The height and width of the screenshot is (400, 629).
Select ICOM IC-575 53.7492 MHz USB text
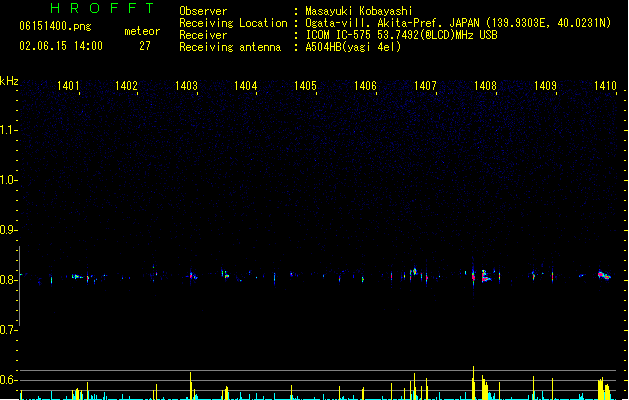[402, 35]
